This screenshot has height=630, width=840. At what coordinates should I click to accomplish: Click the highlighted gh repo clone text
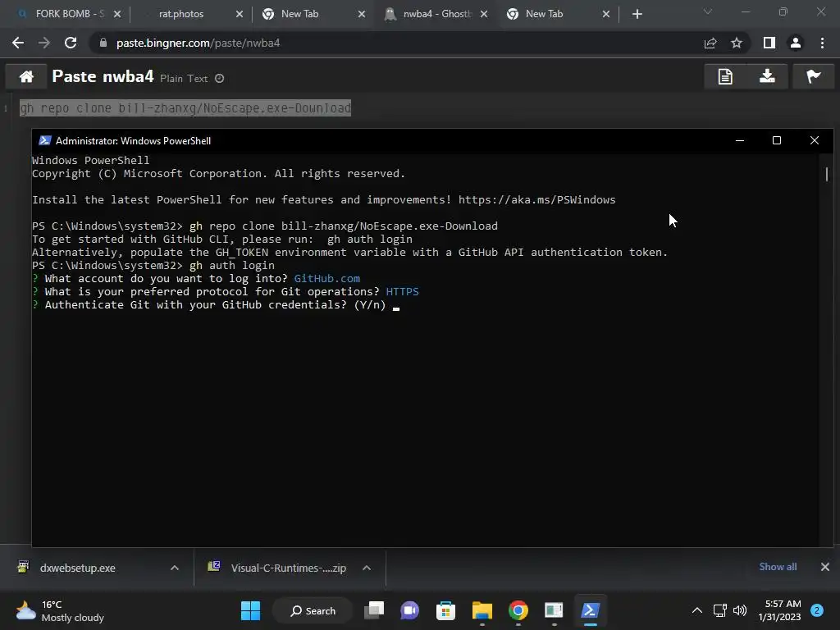click(185, 107)
